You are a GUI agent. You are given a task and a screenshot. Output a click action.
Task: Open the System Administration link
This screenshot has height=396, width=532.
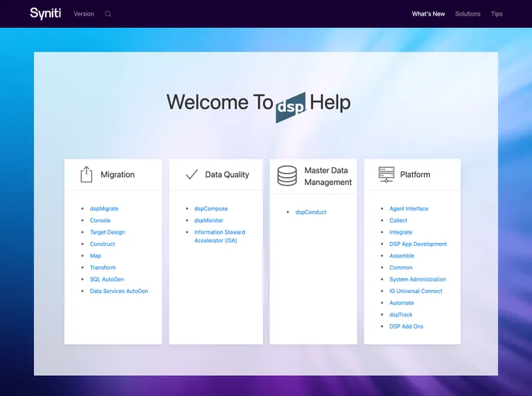coord(418,279)
